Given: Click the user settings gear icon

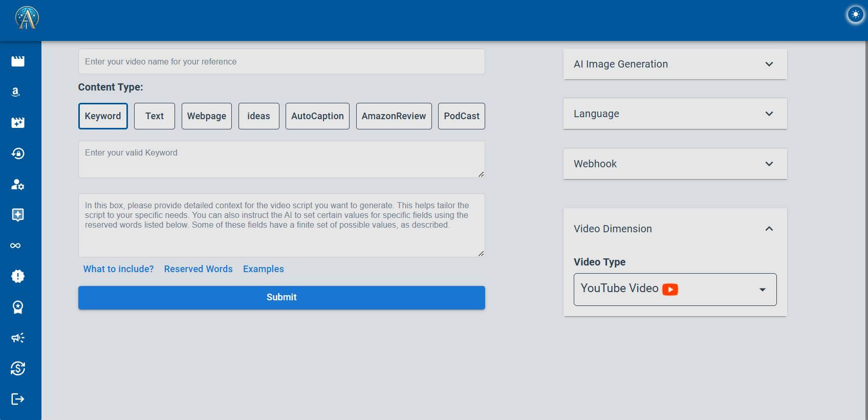Looking at the screenshot, I should [x=18, y=184].
